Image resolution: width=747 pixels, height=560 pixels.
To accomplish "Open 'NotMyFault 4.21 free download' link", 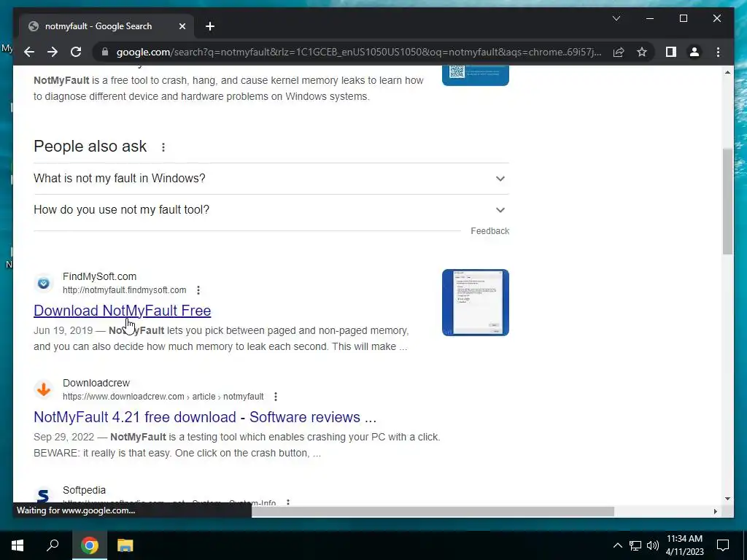I will pos(205,417).
